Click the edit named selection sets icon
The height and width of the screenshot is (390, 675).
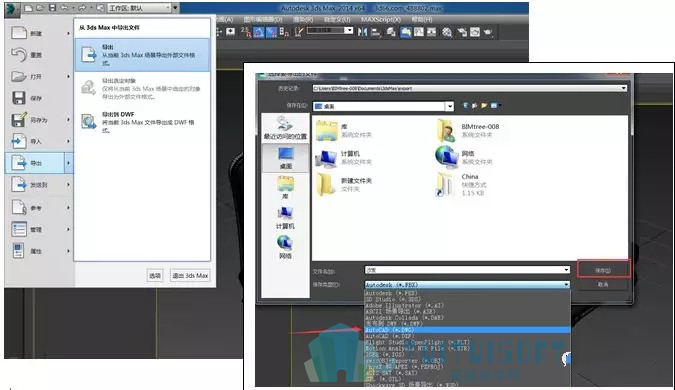point(299,32)
